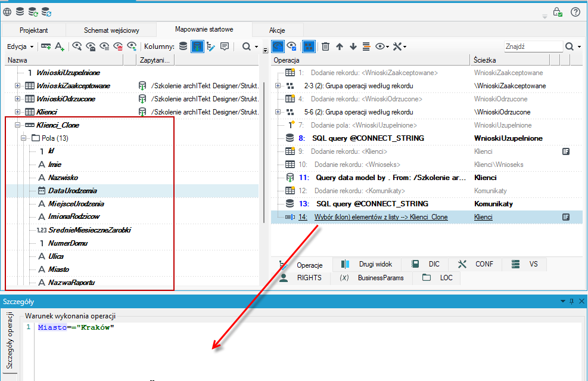This screenshot has width=588, height=381.
Task: Click the trash delete icon in operations toolbar
Action: 325,47
